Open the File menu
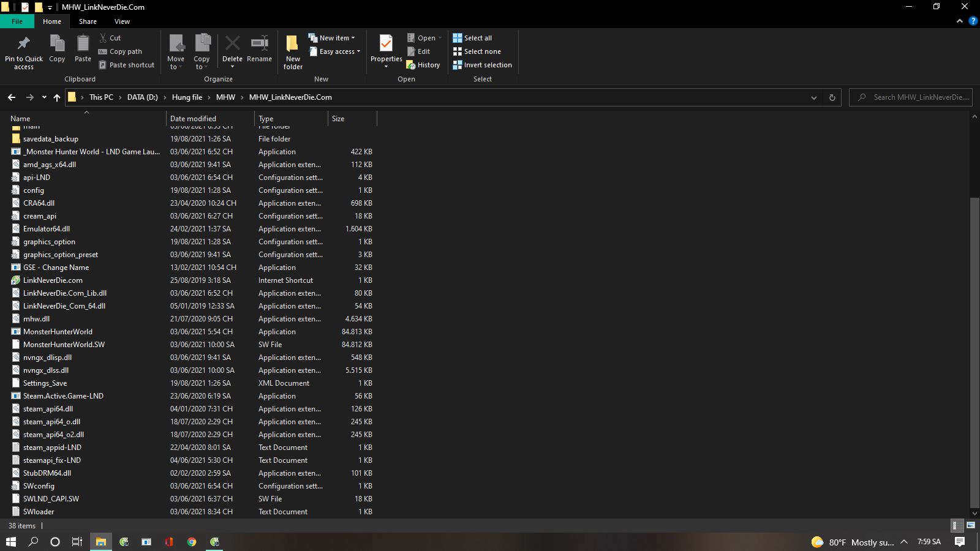Viewport: 980px width, 551px height. click(x=17, y=21)
